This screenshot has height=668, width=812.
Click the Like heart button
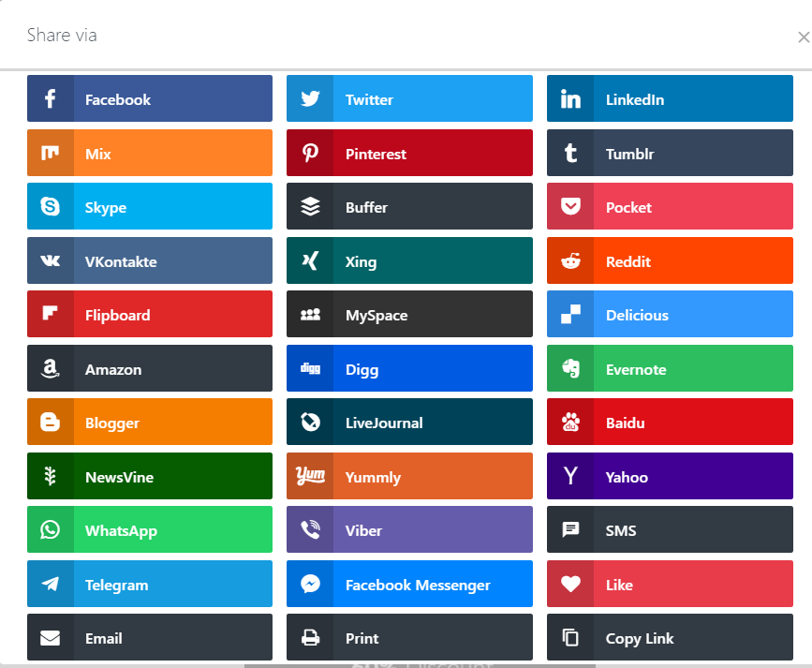click(x=670, y=584)
